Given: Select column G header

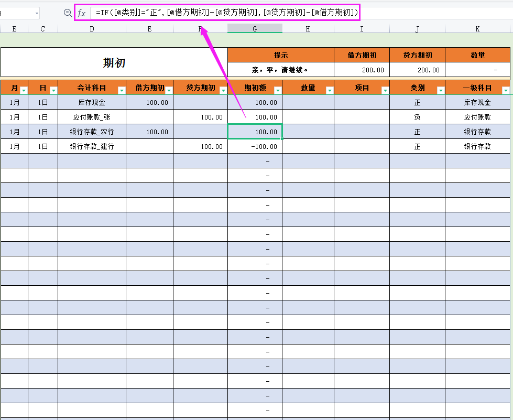Looking at the screenshot, I should point(255,28).
